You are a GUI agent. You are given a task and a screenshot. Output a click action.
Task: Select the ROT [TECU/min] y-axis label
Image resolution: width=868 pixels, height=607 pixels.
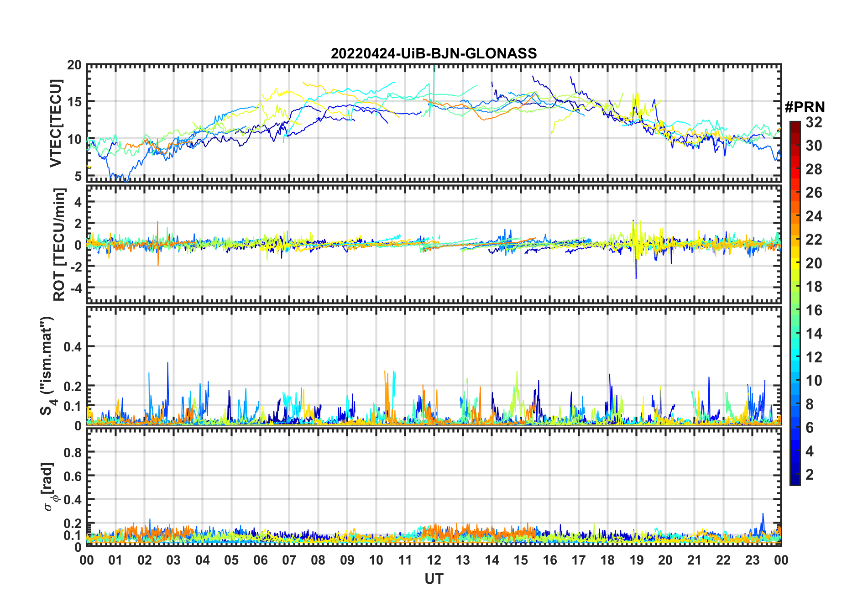[59, 244]
